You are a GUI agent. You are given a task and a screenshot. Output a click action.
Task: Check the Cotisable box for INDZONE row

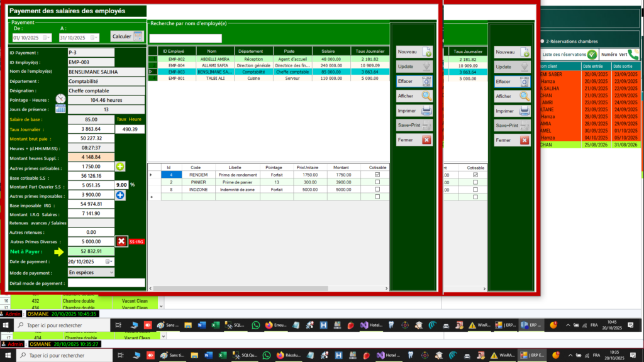pyautogui.click(x=377, y=190)
